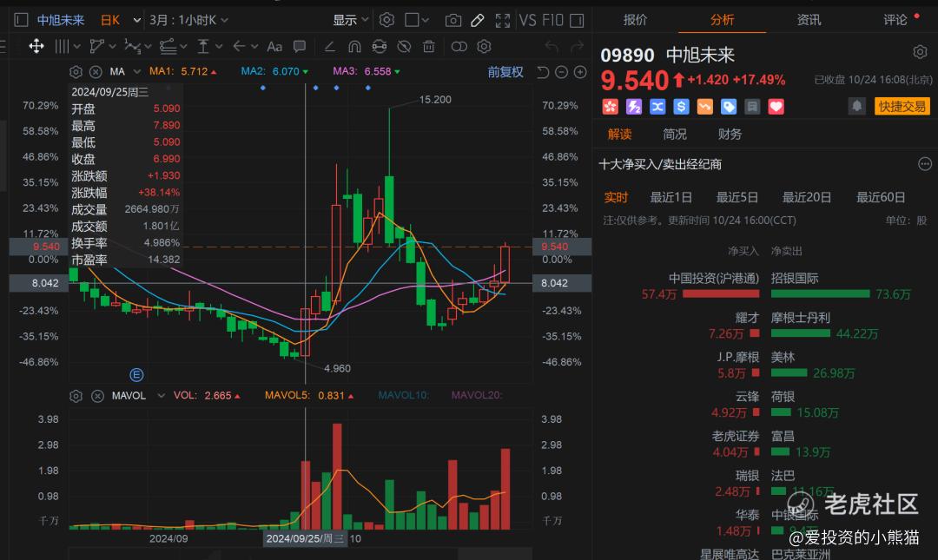The image size is (938, 560).
Task: Switch to the 报价 tab
Action: tap(635, 20)
